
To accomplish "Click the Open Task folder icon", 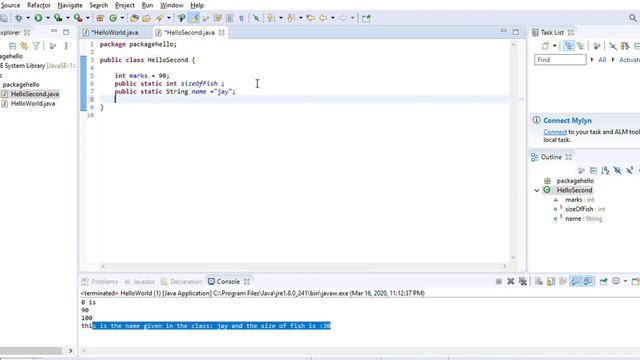I will click(146, 18).
